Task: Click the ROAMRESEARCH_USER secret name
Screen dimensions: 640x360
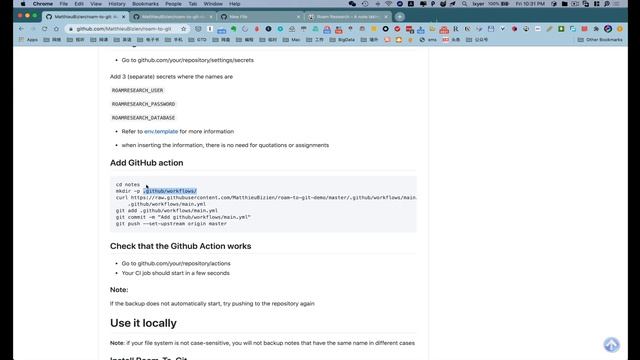Action: (138, 90)
